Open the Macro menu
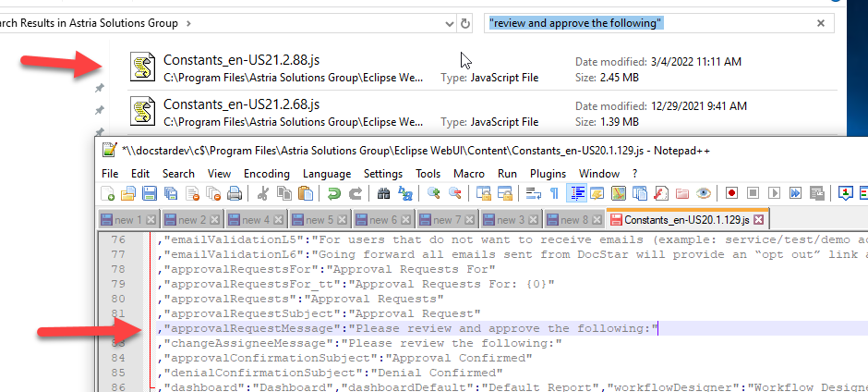868x392 pixels. coord(469,174)
